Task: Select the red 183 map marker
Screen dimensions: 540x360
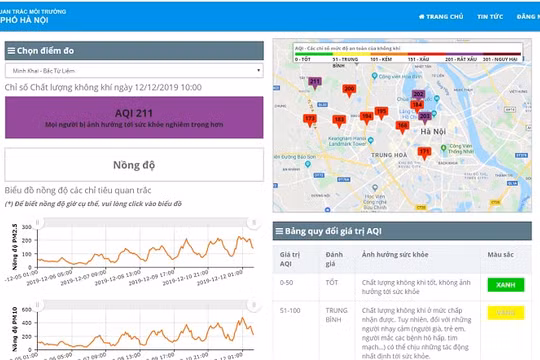Action: click(339, 121)
